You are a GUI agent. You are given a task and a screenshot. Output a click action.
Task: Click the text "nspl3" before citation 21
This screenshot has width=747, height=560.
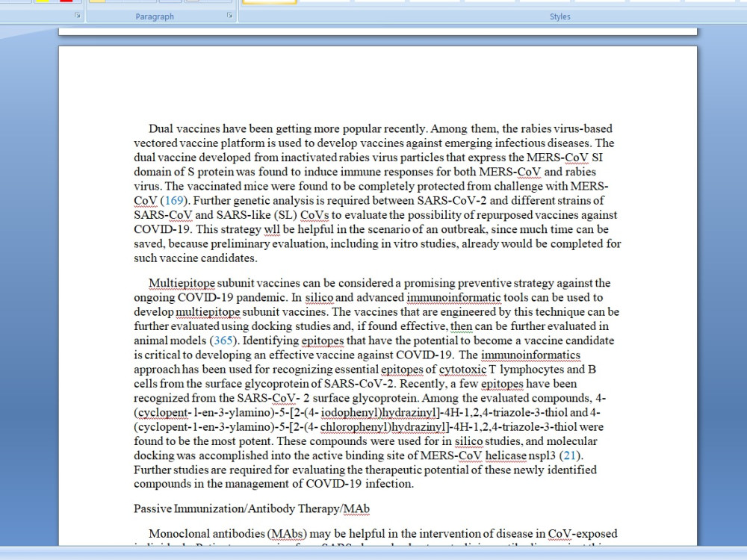pyautogui.click(x=542, y=455)
